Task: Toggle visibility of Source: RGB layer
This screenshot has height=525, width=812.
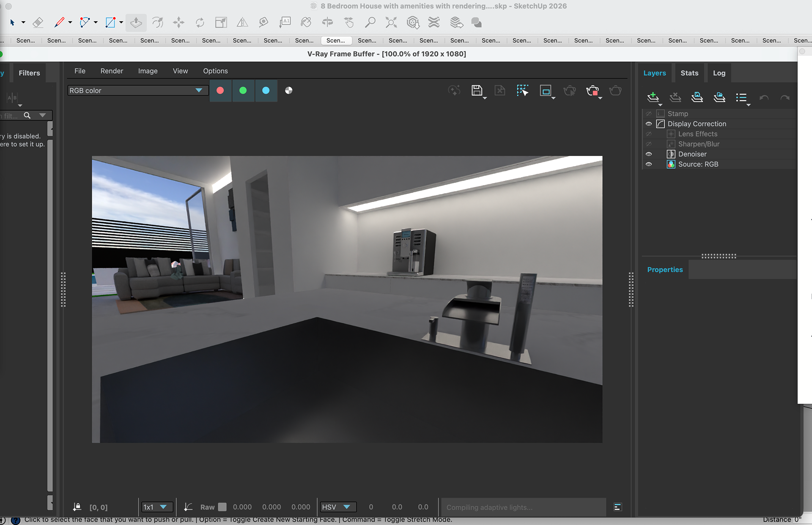Action: click(x=648, y=164)
